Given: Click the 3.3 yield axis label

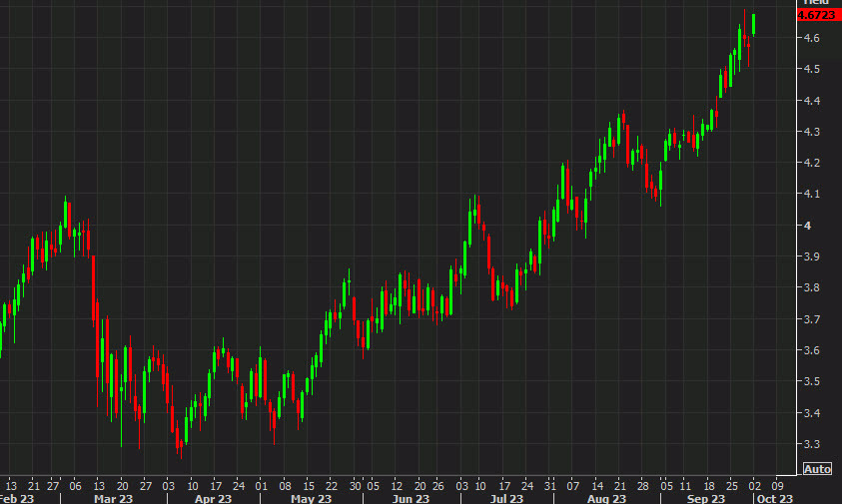Looking at the screenshot, I should pyautogui.click(x=811, y=444).
